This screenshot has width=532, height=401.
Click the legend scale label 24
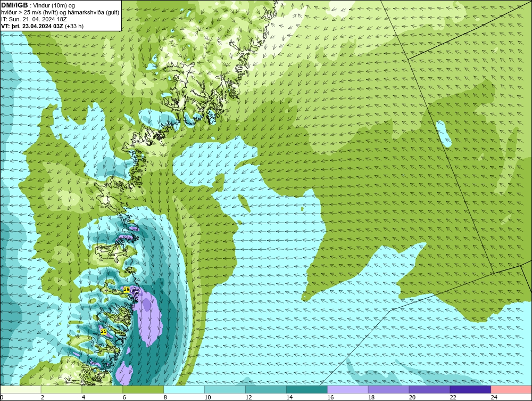click(x=494, y=397)
